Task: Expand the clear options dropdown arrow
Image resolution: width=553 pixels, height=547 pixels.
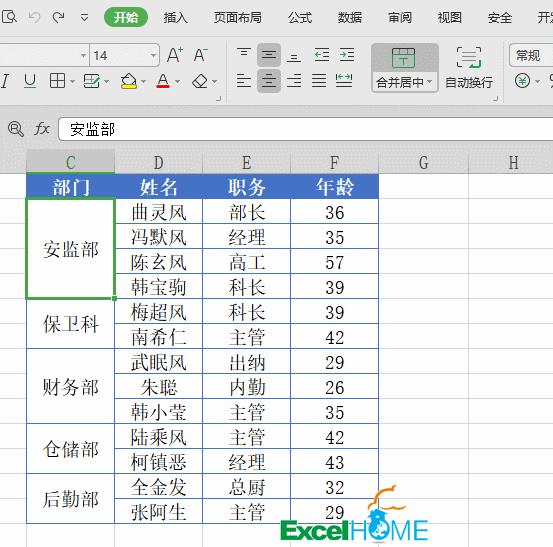Action: [x=215, y=82]
